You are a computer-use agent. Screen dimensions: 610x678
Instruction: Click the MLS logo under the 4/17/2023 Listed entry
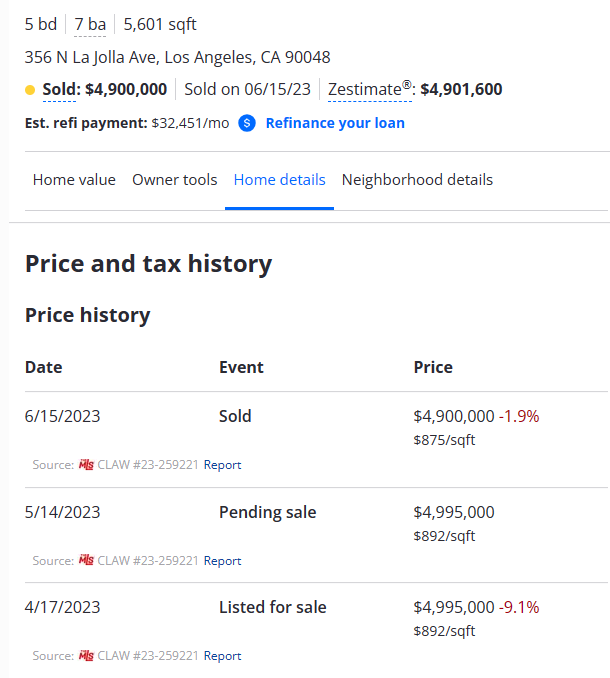coord(86,656)
